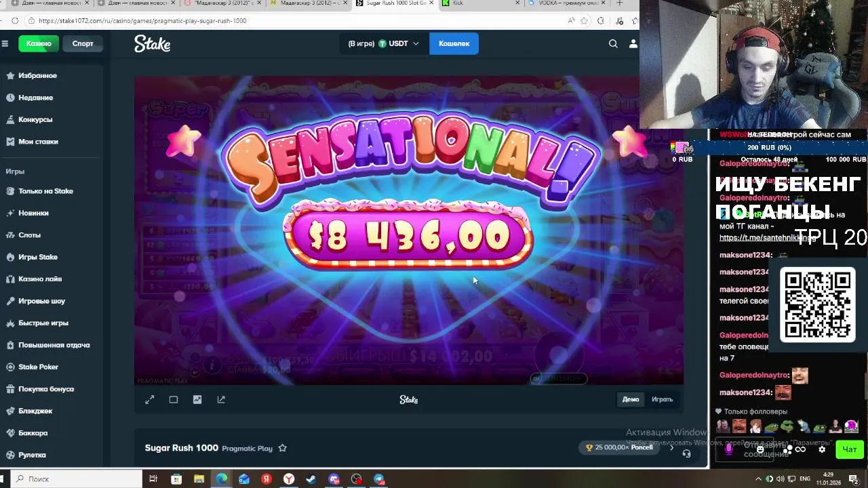Image resolution: width=868 pixels, height=488 pixels.
Task: Open Yandex Browser icon on taskbar
Action: pyautogui.click(x=289, y=479)
